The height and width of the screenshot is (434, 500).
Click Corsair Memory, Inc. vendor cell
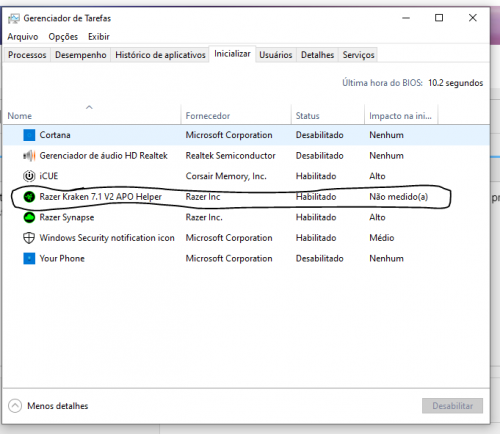point(226,176)
